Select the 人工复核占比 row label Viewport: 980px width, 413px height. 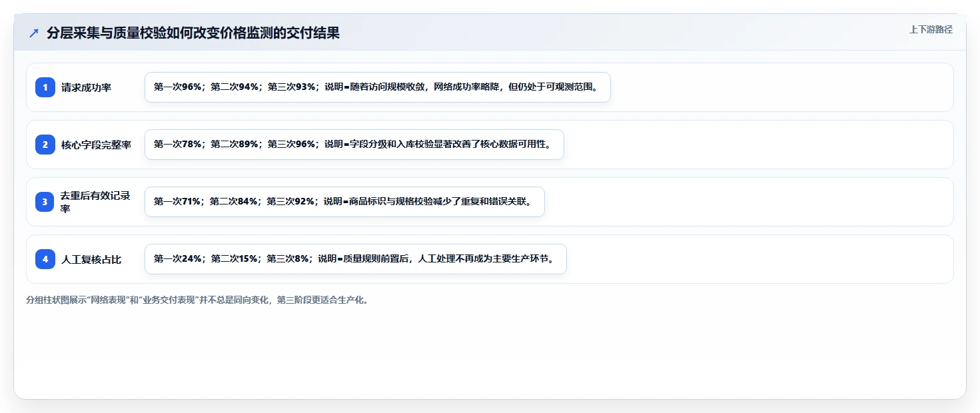(91, 259)
